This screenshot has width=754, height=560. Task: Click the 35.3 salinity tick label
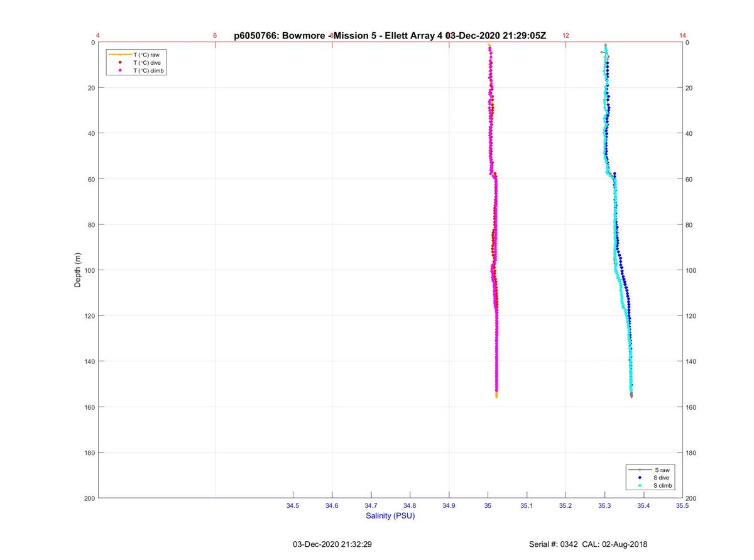click(x=604, y=505)
